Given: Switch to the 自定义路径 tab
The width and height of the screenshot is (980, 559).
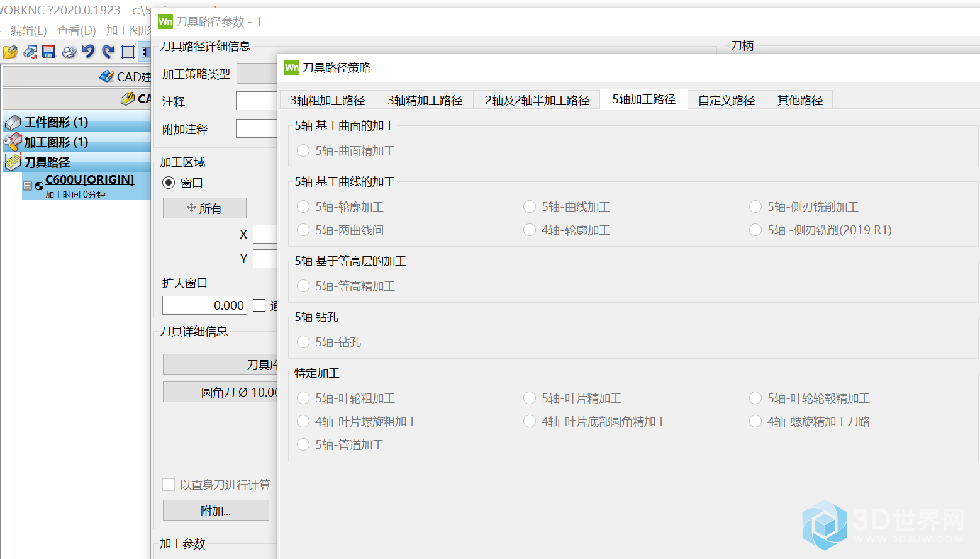Looking at the screenshot, I should [727, 100].
